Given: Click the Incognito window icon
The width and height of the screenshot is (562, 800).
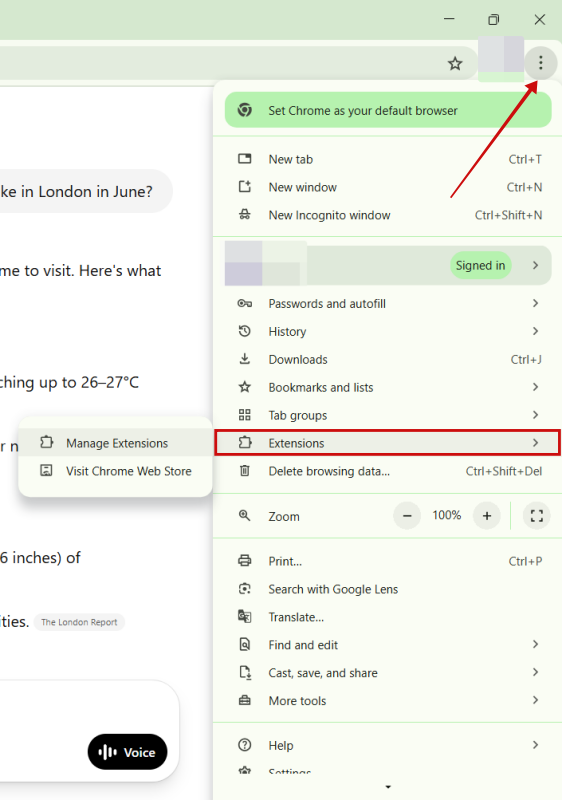Looking at the screenshot, I should click(245, 215).
